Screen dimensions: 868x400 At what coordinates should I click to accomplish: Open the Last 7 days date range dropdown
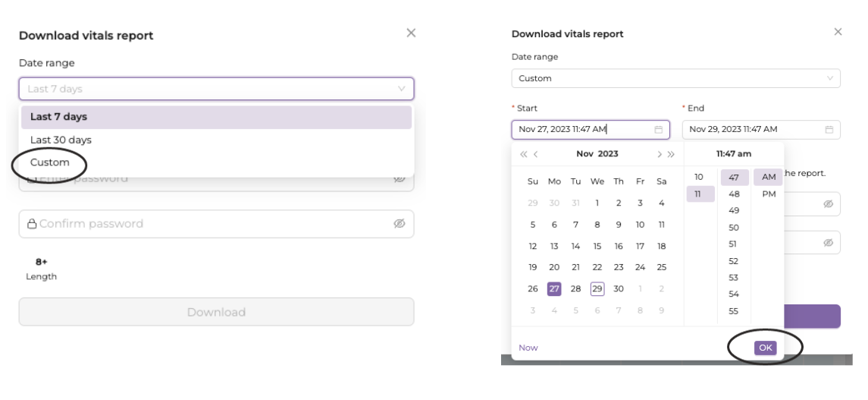click(x=217, y=89)
